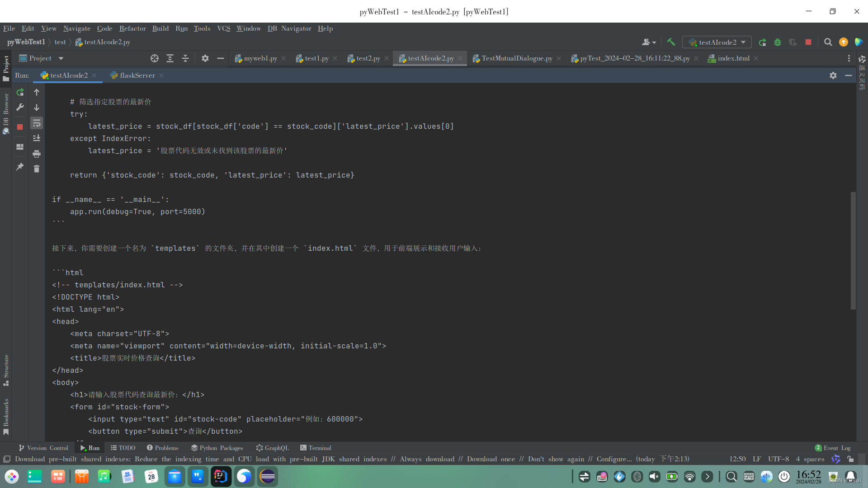Rerun testAIcode2 in Run panel
Image resolution: width=868 pixels, height=488 pixels.
20,92
